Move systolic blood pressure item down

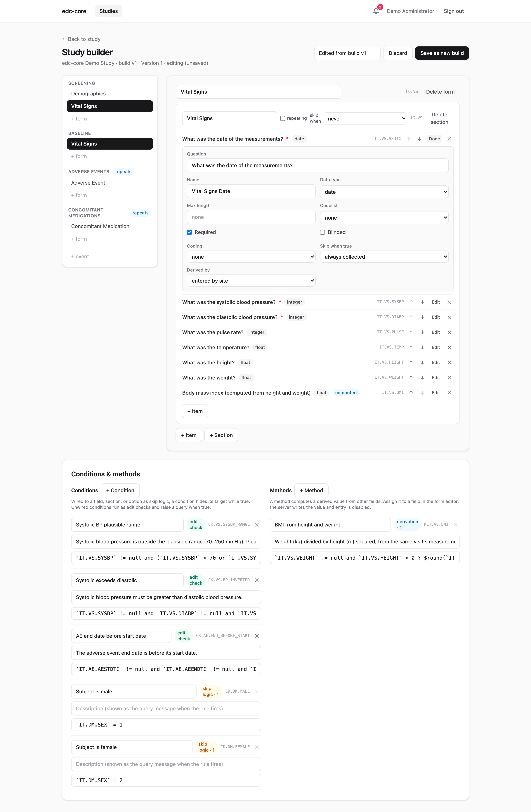(422, 302)
